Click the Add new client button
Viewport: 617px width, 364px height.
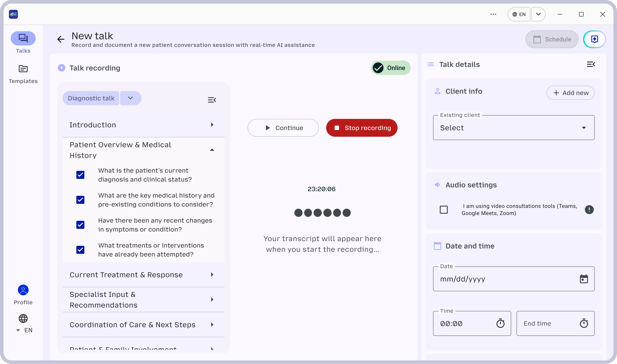point(570,93)
